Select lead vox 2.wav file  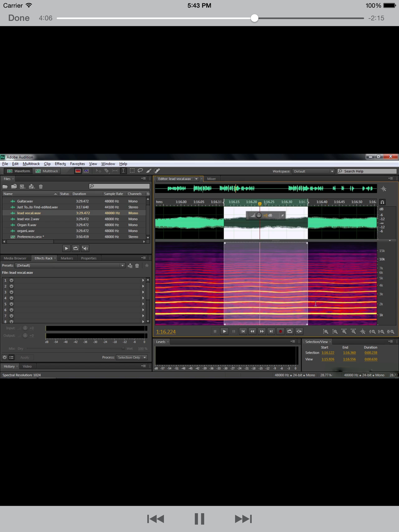point(28,219)
